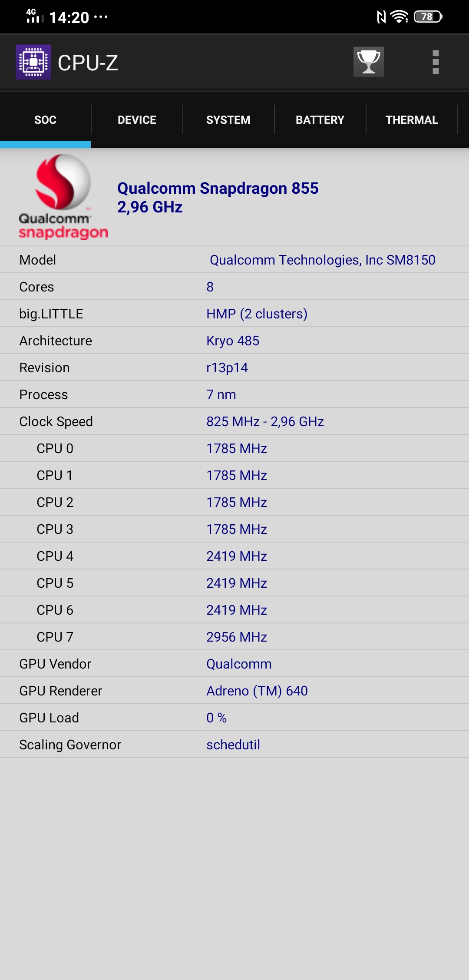Switch to the SOC tab
The height and width of the screenshot is (980, 469).
point(45,120)
